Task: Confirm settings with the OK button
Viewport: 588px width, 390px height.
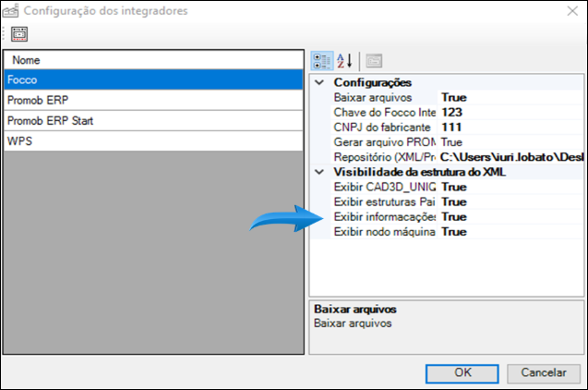Action: pyautogui.click(x=462, y=373)
